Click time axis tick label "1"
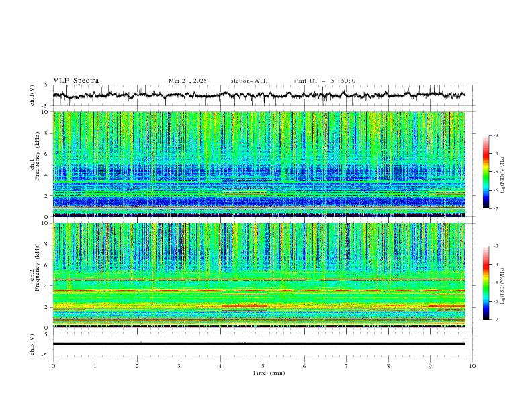Image resolution: width=532 pixels, height=411 pixels. coord(95,366)
